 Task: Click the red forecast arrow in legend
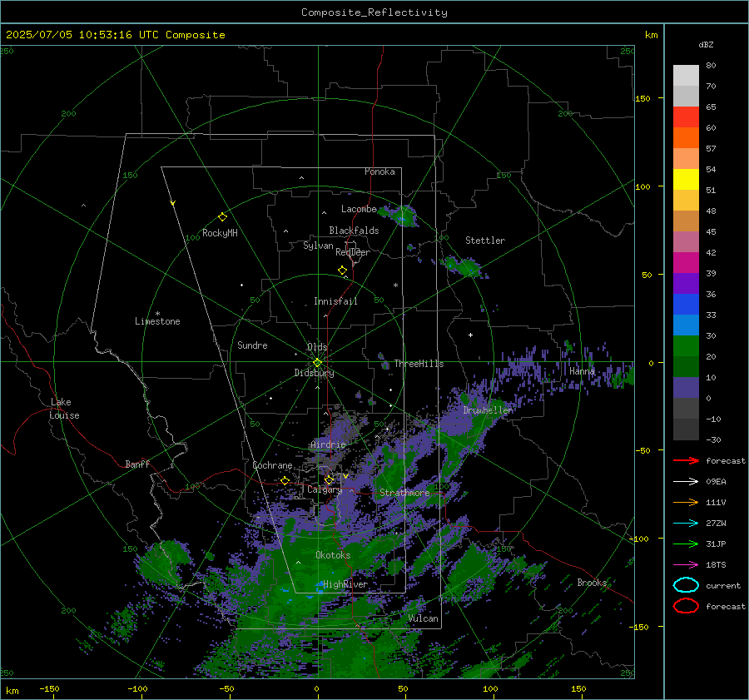tap(686, 460)
